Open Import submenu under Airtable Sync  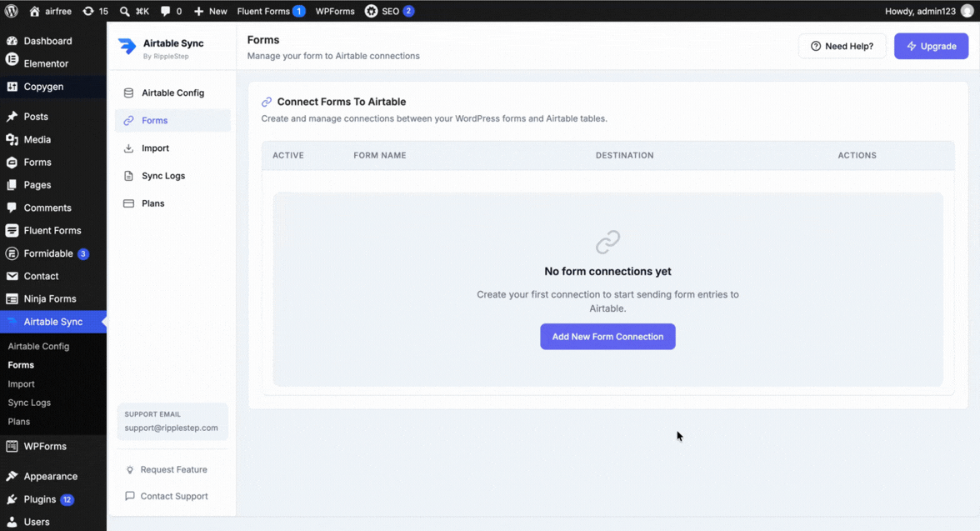(x=22, y=383)
